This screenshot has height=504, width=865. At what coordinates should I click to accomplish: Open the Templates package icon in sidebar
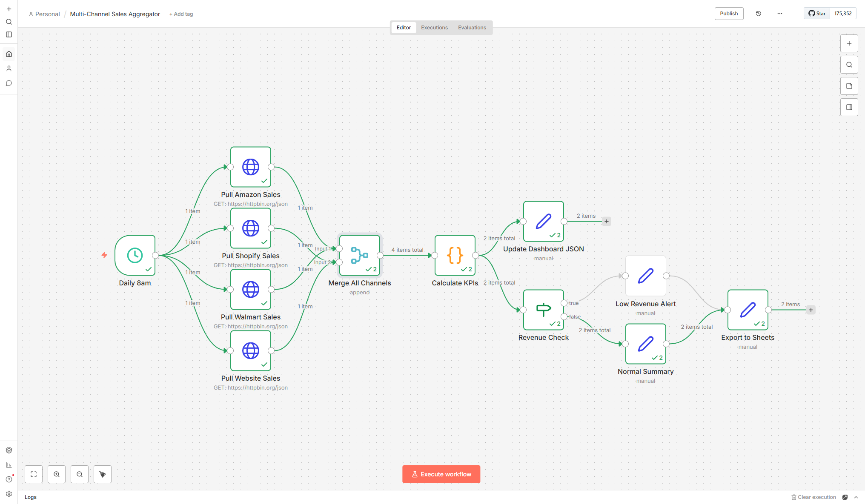[9, 450]
